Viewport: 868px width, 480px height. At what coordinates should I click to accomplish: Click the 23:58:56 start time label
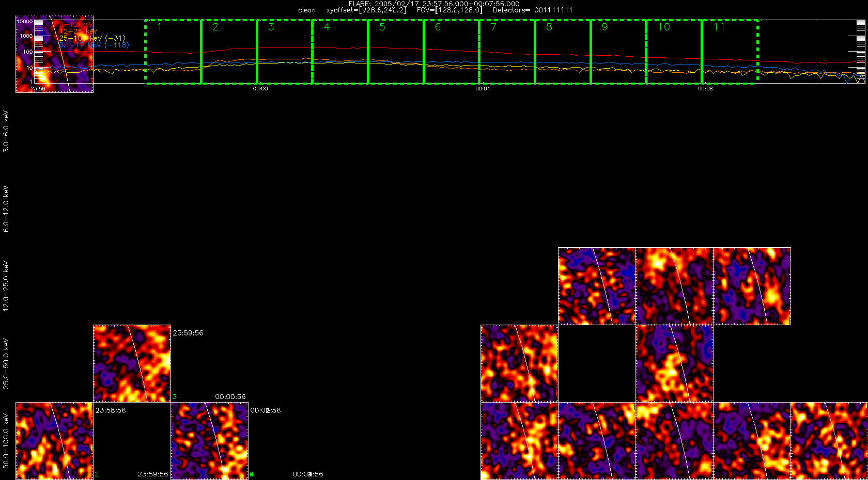pos(111,410)
